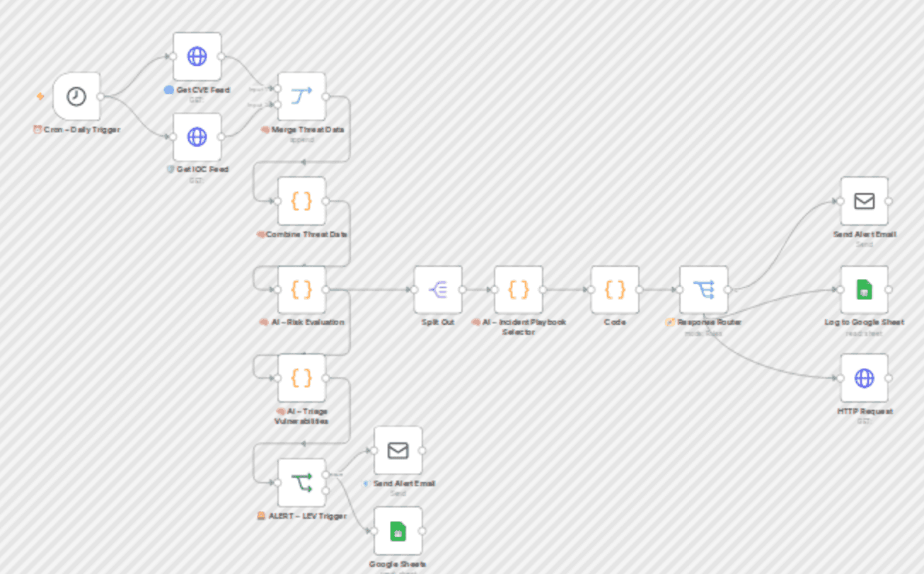Click the Split Out label

tap(438, 322)
